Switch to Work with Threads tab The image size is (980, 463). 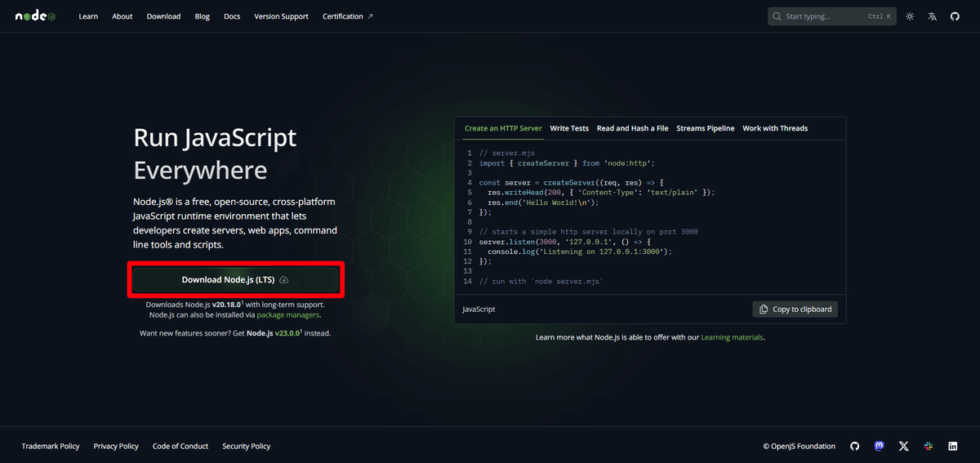point(775,128)
